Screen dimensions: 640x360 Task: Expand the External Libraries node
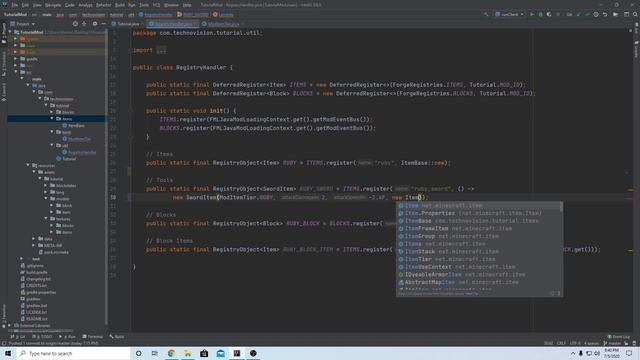pos(10,325)
